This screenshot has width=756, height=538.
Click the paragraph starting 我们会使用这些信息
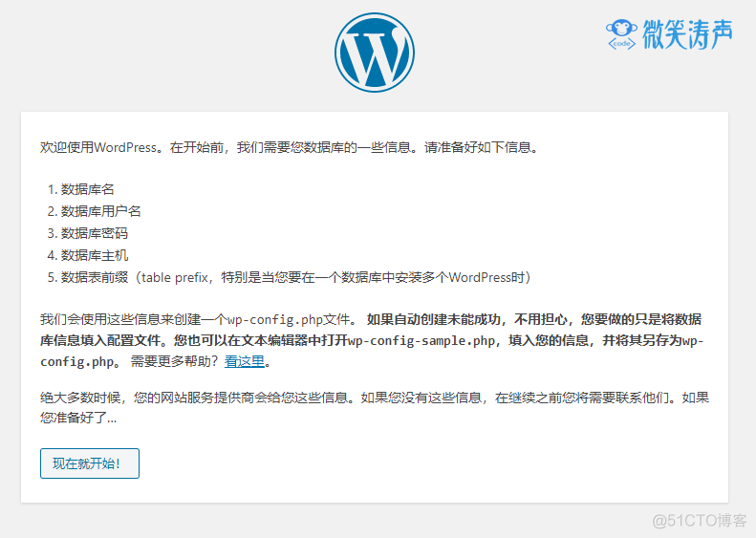point(372,340)
